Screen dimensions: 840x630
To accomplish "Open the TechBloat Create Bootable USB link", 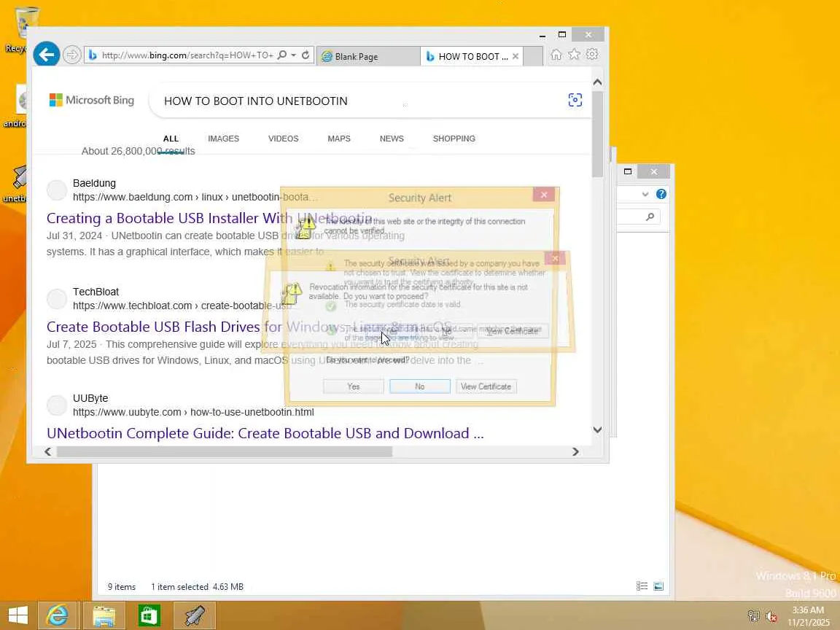I will pyautogui.click(x=249, y=327).
